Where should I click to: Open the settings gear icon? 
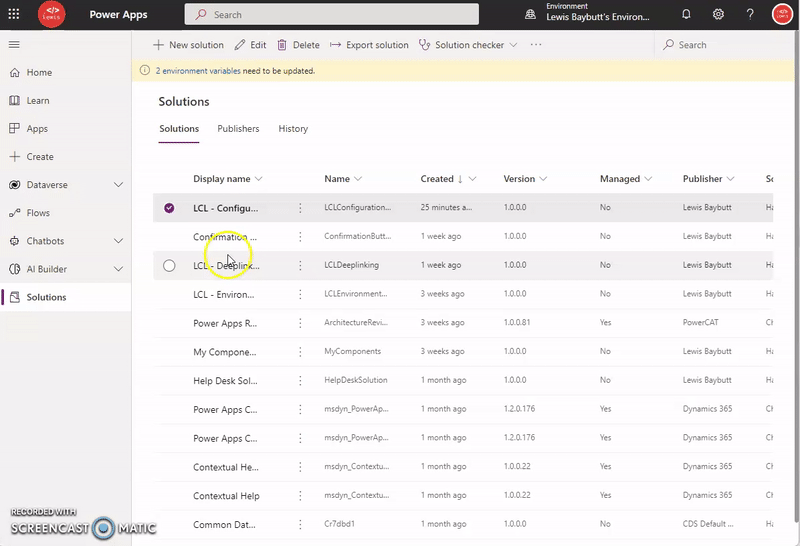click(718, 14)
